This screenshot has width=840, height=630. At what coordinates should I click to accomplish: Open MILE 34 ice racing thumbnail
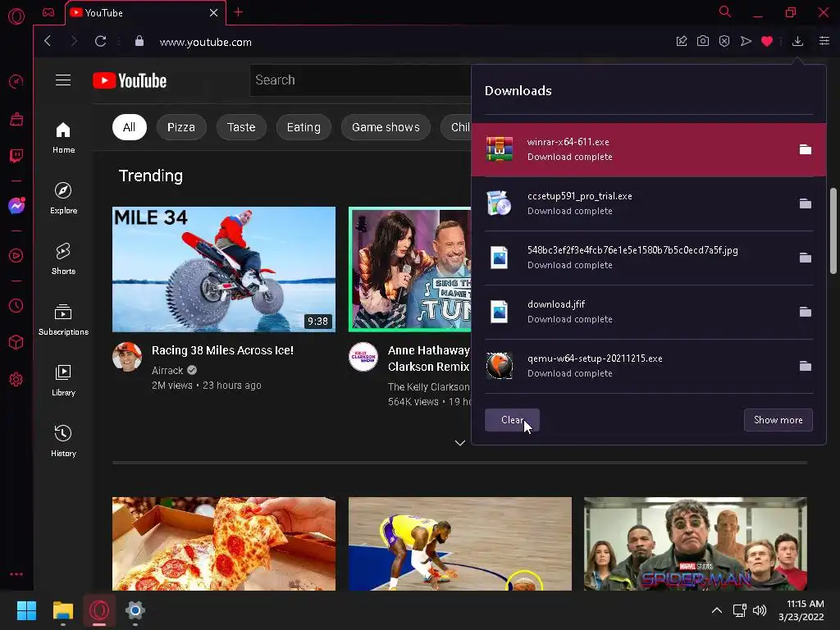(x=224, y=269)
